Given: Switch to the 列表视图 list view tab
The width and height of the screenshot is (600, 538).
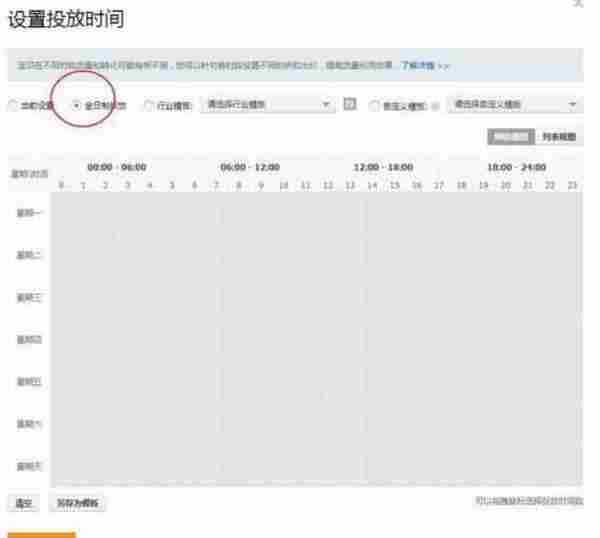Looking at the screenshot, I should tap(559, 135).
